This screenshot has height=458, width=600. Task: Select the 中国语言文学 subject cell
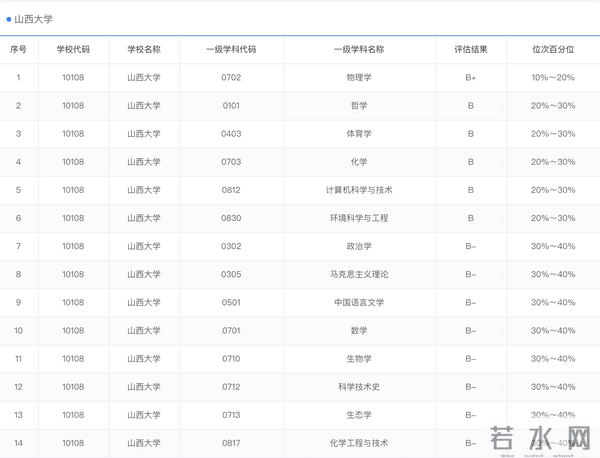(x=359, y=302)
